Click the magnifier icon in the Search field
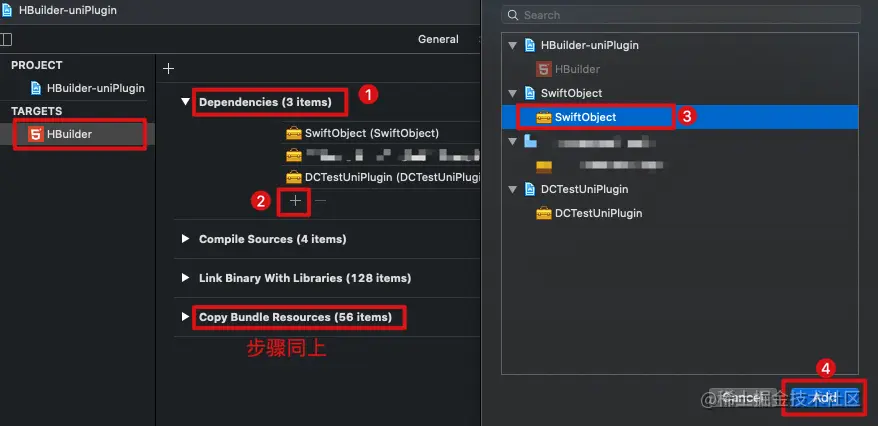878x426 pixels. click(512, 15)
